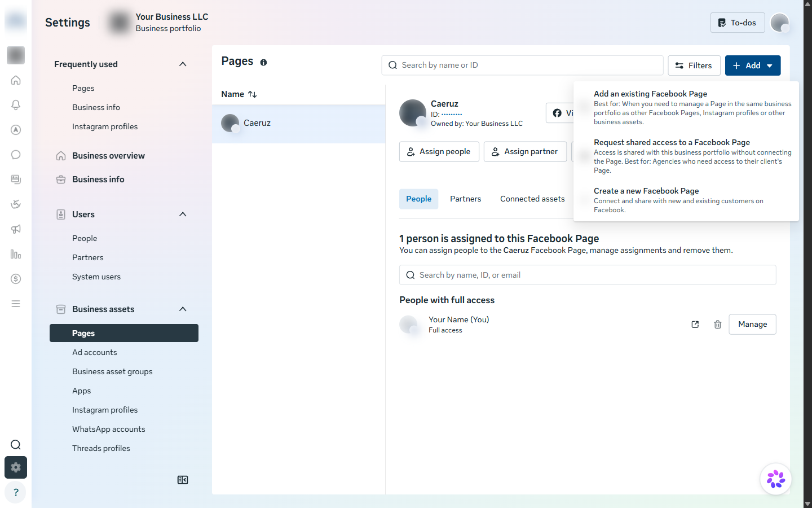
Task: Open external link icon for Your Name
Action: (x=695, y=325)
